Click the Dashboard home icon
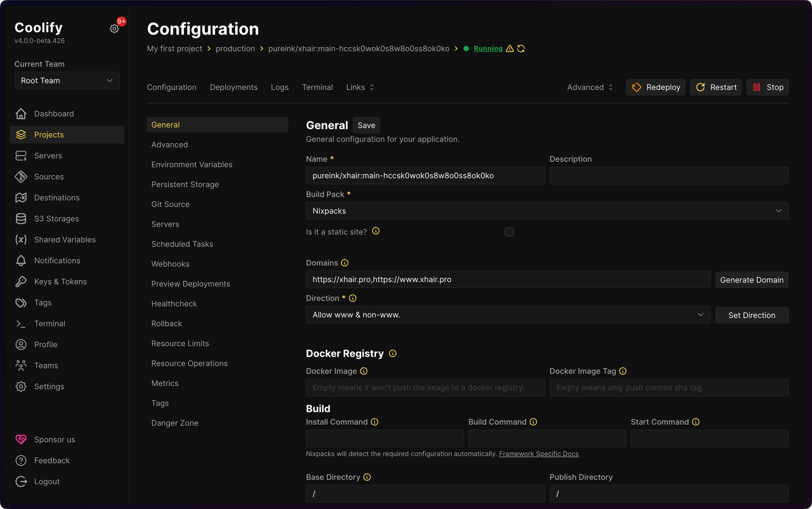This screenshot has width=812, height=509. click(21, 114)
